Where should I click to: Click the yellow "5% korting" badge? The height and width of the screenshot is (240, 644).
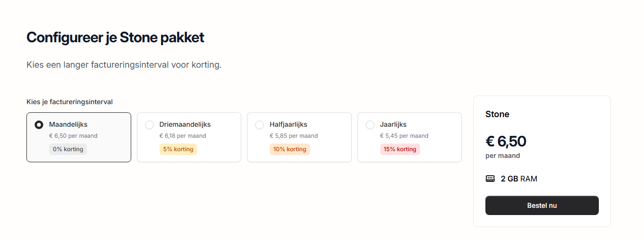178,149
